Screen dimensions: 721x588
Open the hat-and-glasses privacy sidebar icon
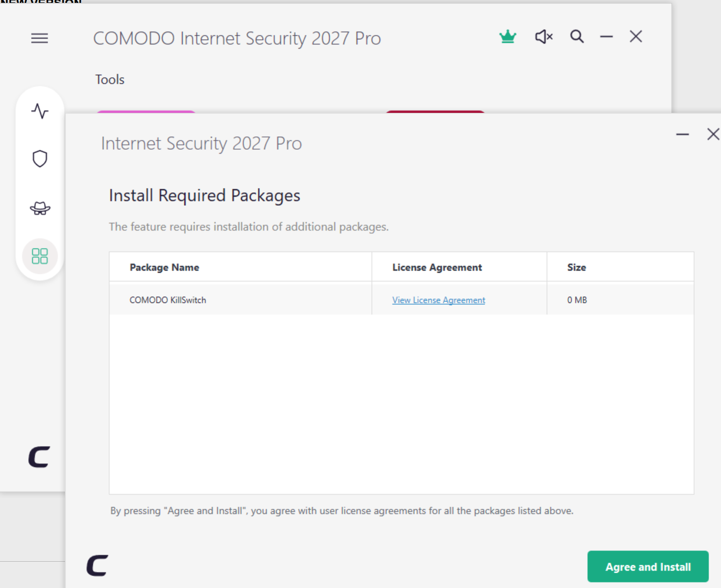pos(40,208)
